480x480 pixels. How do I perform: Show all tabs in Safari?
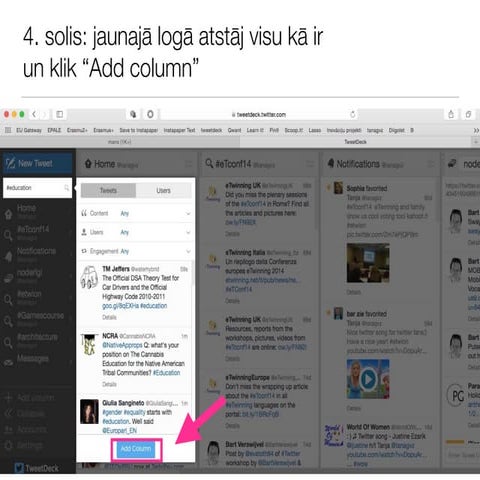click(468, 114)
